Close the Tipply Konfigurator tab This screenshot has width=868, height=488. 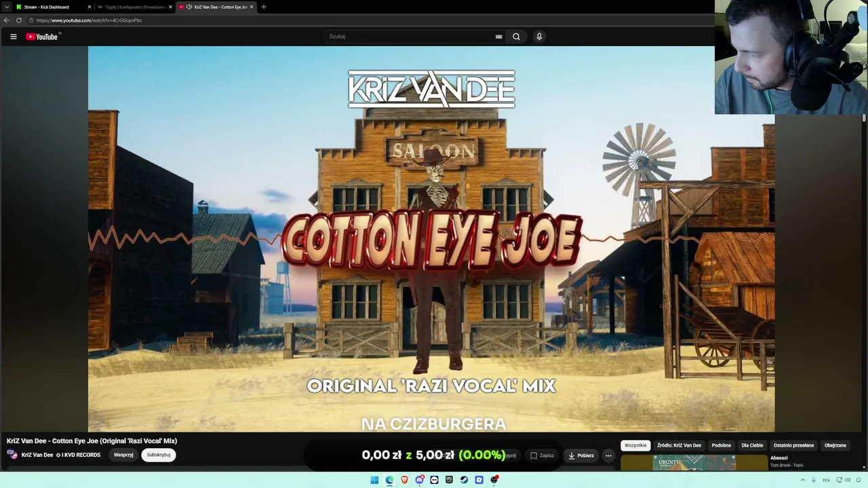tap(170, 7)
